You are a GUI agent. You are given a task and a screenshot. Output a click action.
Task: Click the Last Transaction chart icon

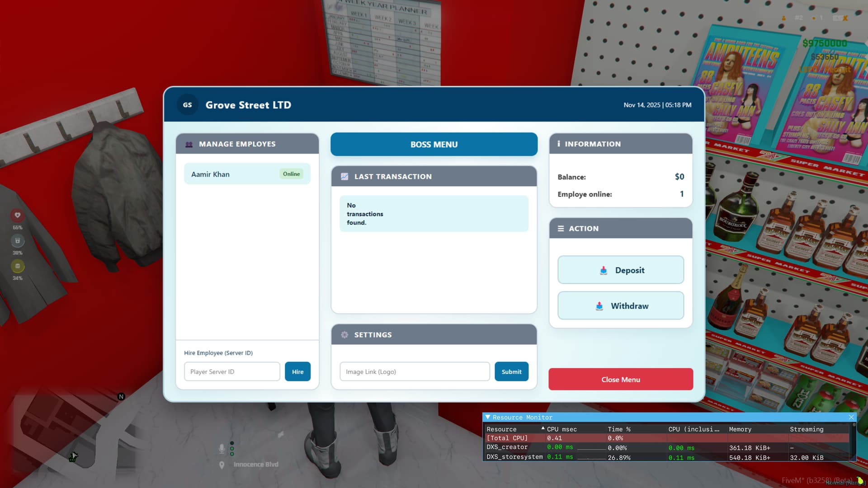coord(344,177)
